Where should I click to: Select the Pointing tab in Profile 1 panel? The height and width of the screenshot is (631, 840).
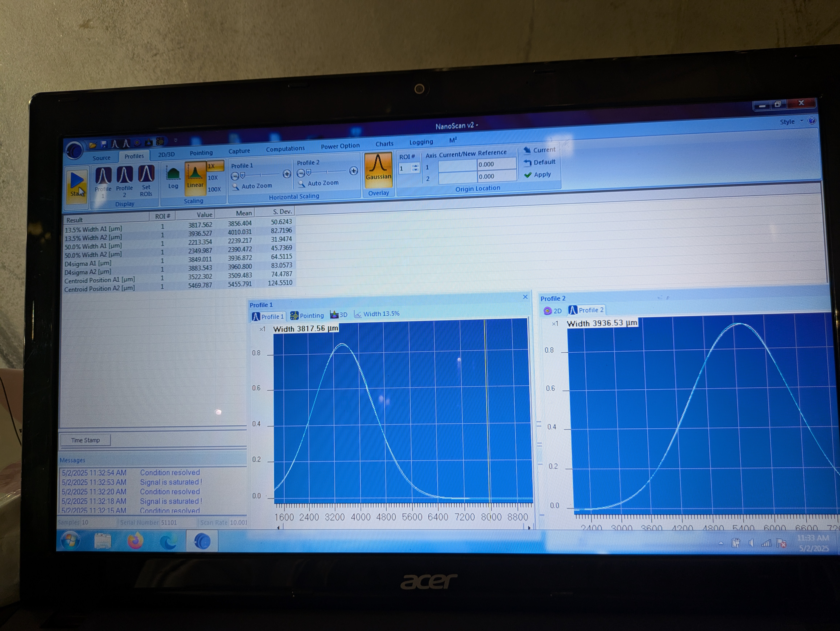pos(307,315)
